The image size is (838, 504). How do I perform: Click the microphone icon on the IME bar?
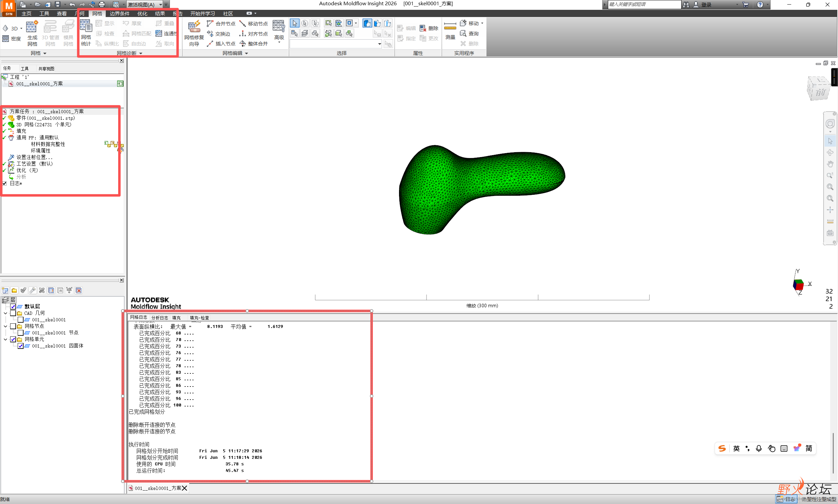click(x=758, y=449)
